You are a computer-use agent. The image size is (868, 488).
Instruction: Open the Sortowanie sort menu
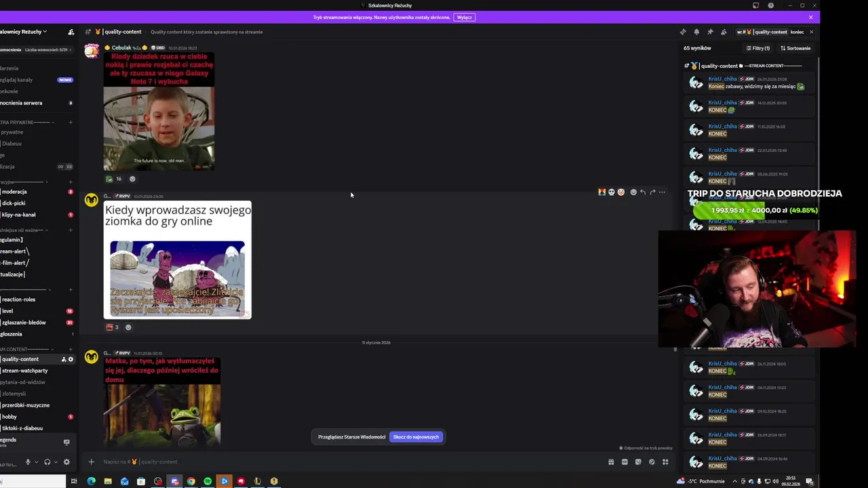click(x=795, y=48)
